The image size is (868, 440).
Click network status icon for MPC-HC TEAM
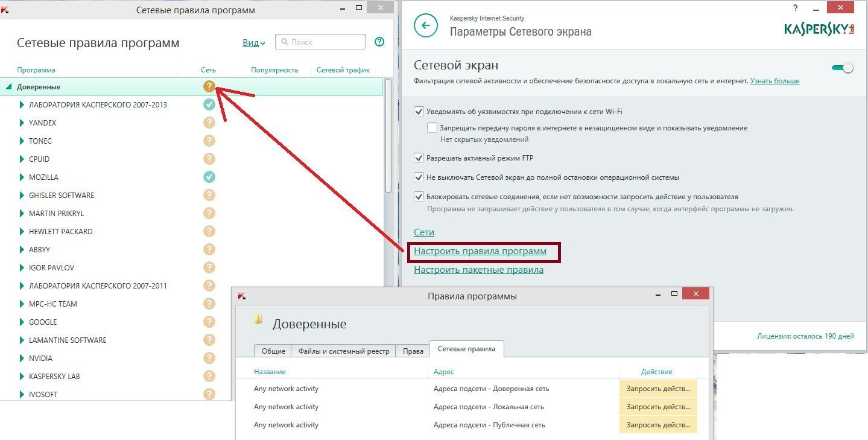pos(209,304)
